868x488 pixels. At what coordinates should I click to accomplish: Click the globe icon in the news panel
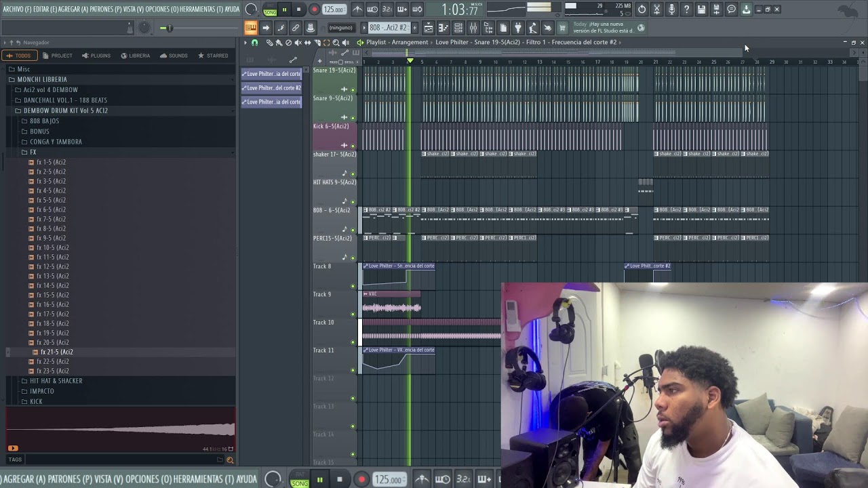tap(641, 28)
